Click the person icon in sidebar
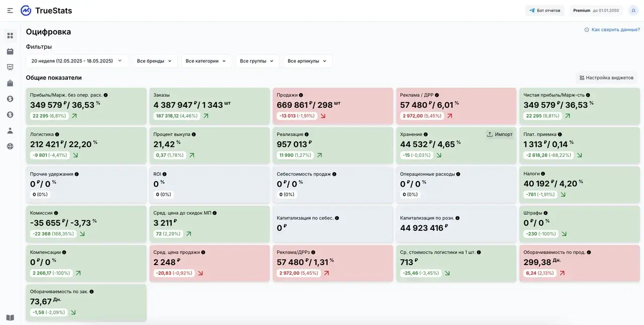Viewport: 644px width, 325px height. pos(10,130)
